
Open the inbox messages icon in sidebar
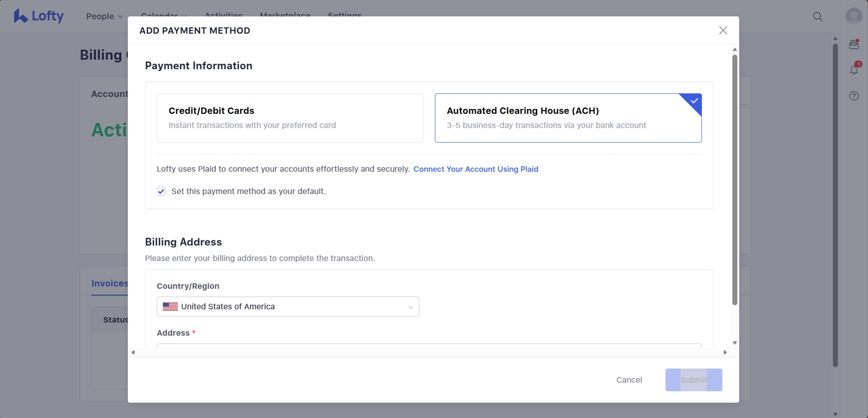[854, 45]
